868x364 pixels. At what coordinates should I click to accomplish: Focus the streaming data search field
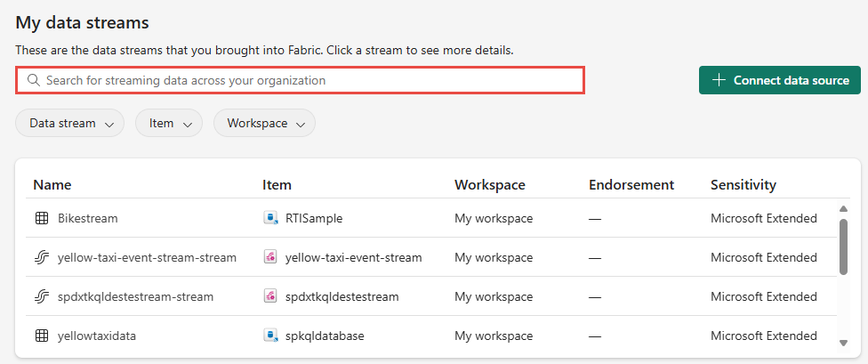[300, 80]
